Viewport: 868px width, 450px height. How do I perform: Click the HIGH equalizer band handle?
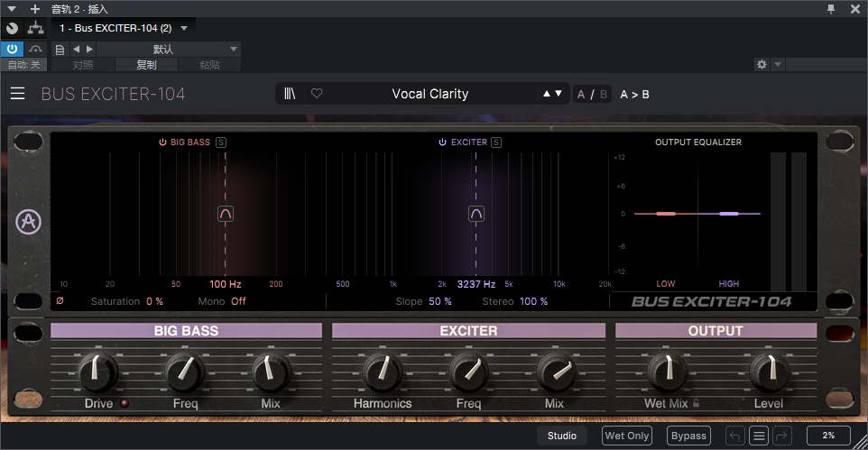729,214
